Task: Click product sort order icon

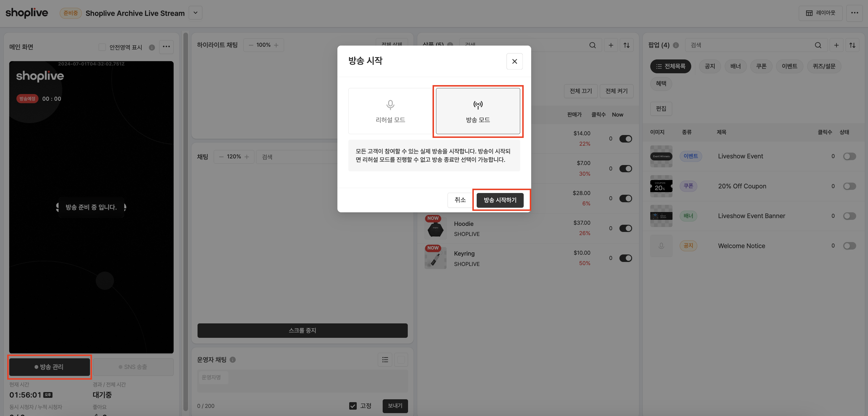Action: (x=627, y=45)
